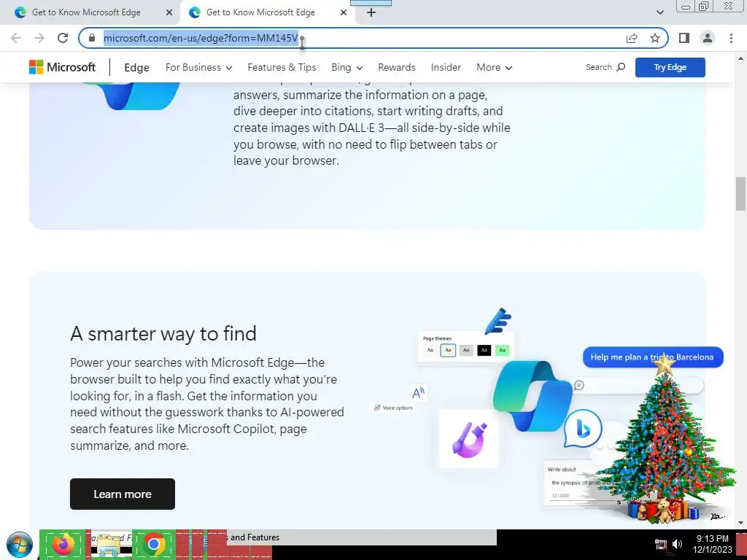Click the padlock site info icon
Viewport: 747px width, 560px height.
(x=92, y=38)
